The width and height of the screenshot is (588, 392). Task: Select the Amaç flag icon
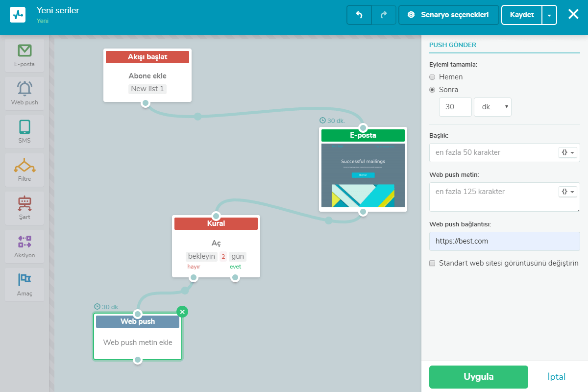(x=24, y=280)
